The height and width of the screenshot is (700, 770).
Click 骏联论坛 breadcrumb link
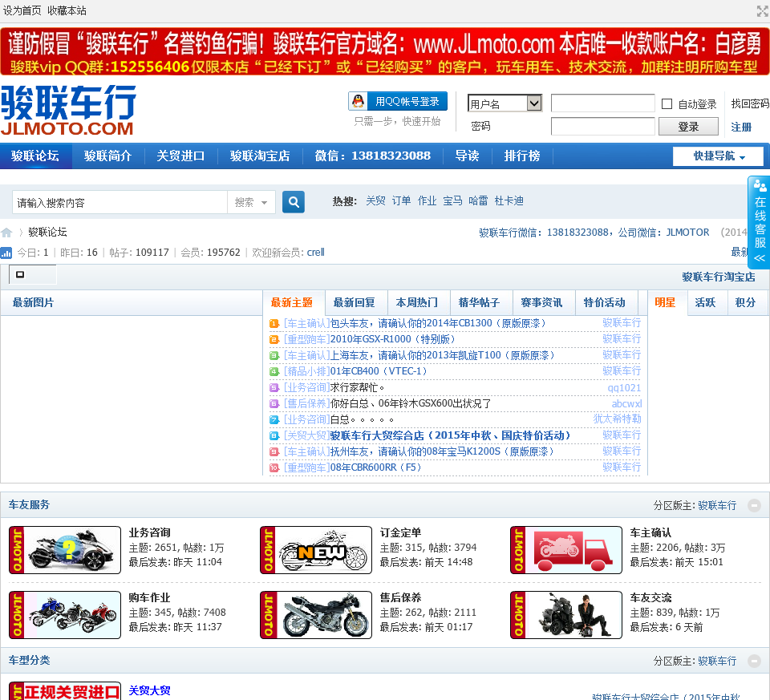pyautogui.click(x=47, y=232)
